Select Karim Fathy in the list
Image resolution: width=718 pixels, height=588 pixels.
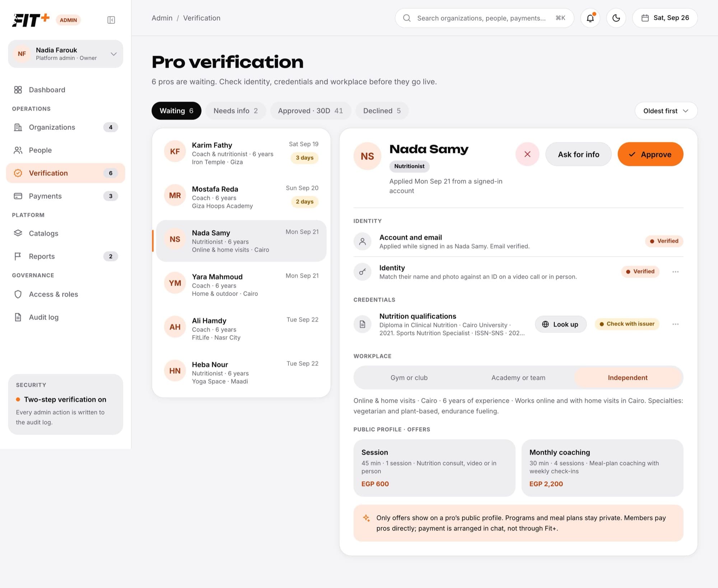coord(241,153)
